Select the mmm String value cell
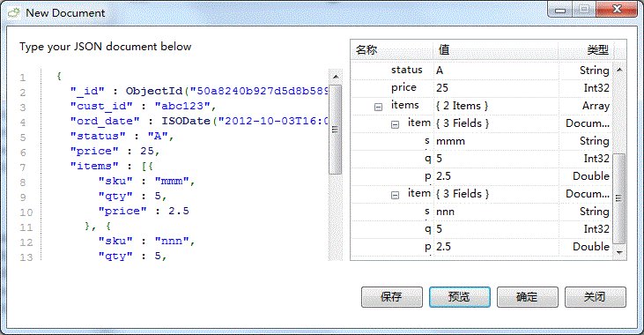 click(x=496, y=141)
